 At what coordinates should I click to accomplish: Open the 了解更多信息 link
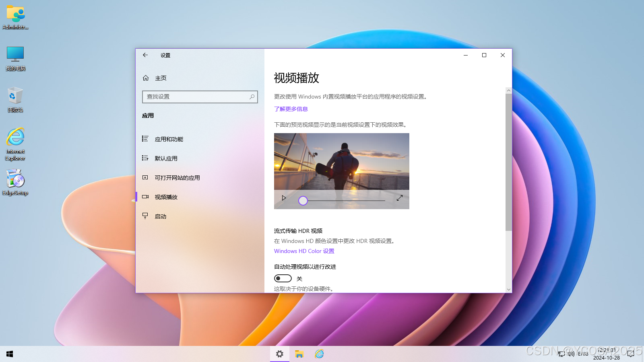pos(291,109)
